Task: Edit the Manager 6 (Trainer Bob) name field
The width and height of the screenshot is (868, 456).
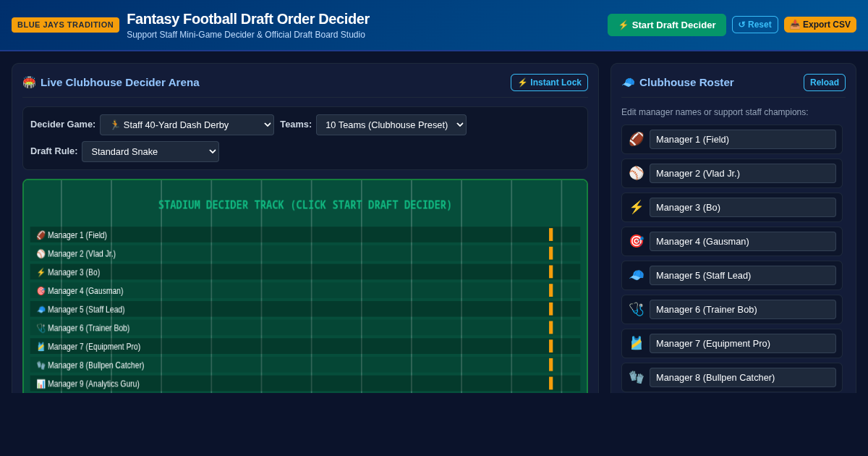Action: (743, 310)
